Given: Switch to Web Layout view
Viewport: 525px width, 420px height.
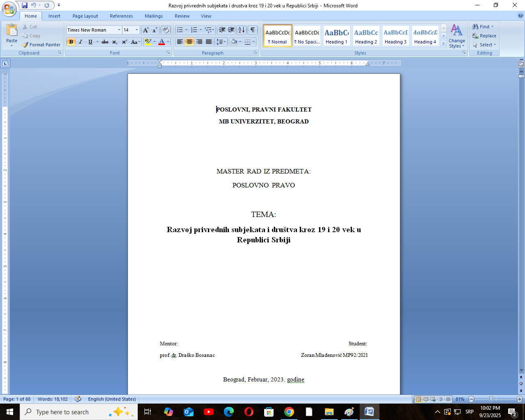Looking at the screenshot, I should (x=433, y=399).
